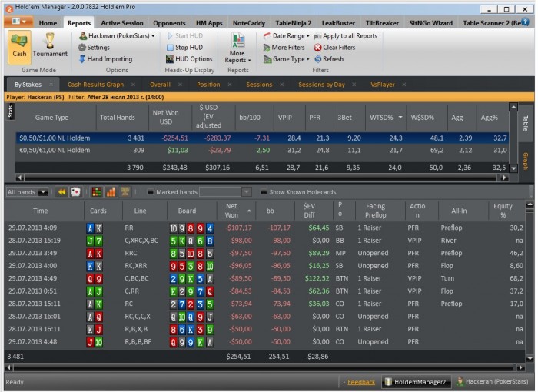Switch to Opponents tab

169,23
